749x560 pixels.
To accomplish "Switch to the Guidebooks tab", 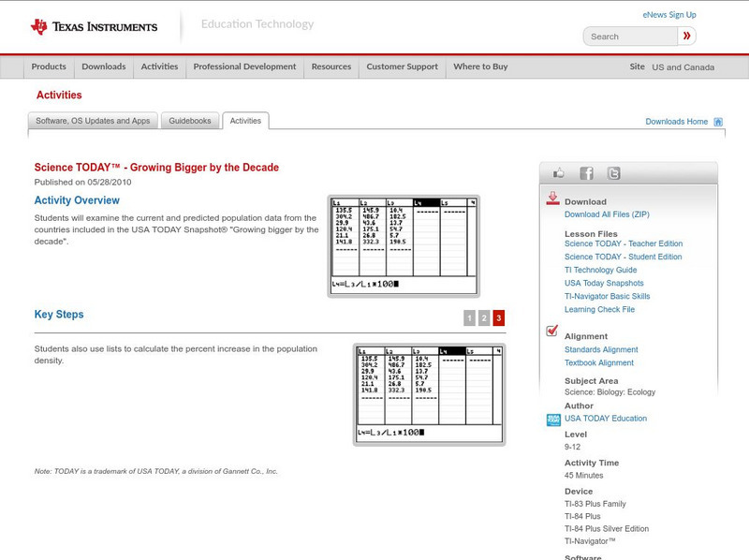I will coord(190,121).
